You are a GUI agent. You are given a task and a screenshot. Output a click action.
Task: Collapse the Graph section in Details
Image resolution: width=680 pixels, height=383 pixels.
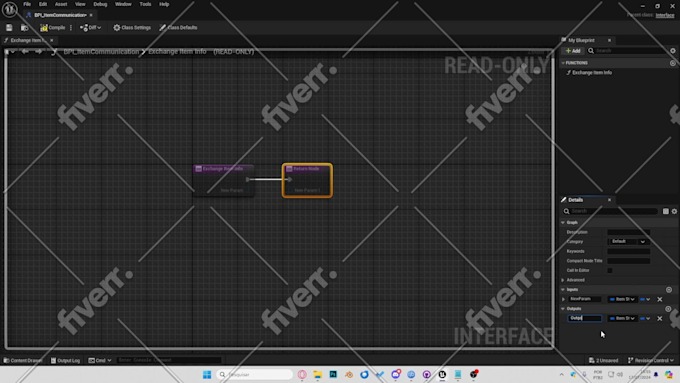(563, 223)
